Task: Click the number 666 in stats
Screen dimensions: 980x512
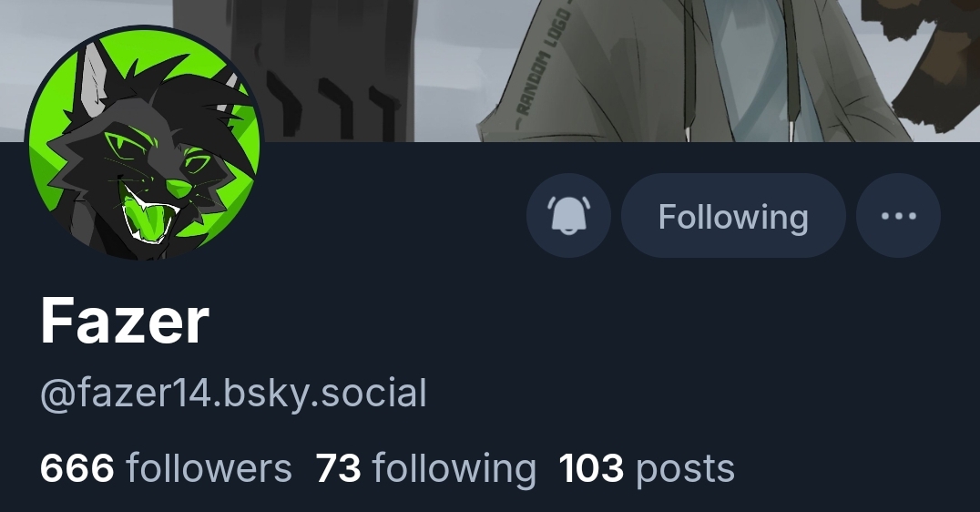Action: pyautogui.click(x=77, y=468)
